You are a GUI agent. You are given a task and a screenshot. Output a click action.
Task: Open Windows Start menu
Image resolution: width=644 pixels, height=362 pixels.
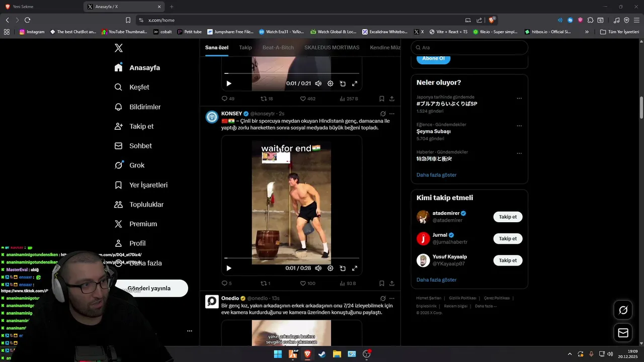click(278, 354)
